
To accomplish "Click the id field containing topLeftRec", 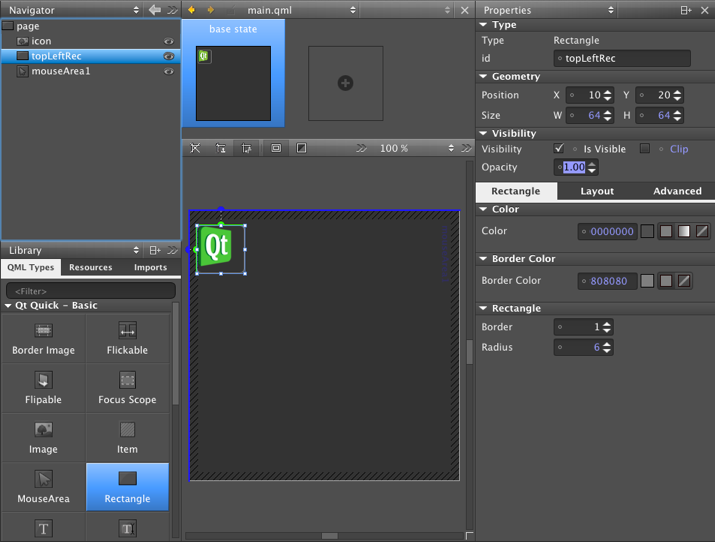I will point(622,58).
